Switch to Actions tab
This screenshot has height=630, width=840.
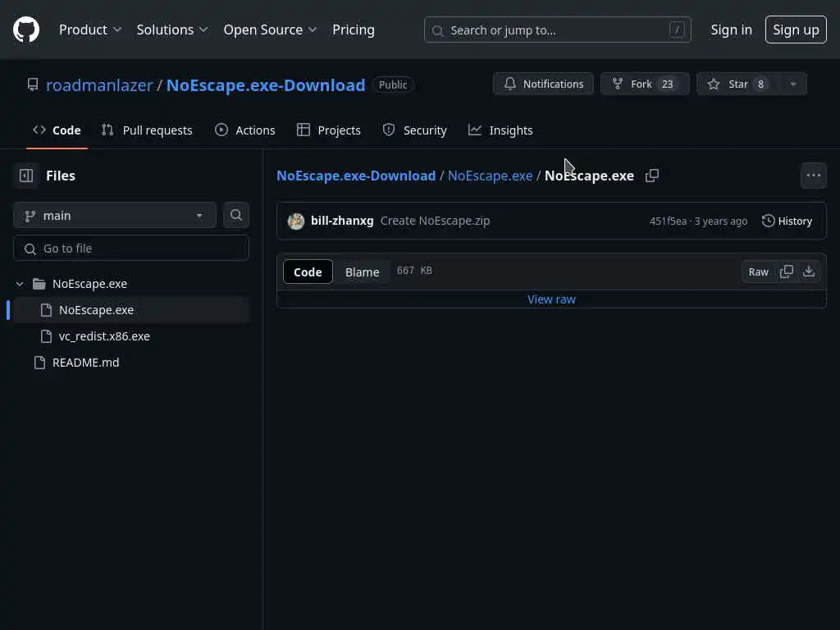pos(244,130)
